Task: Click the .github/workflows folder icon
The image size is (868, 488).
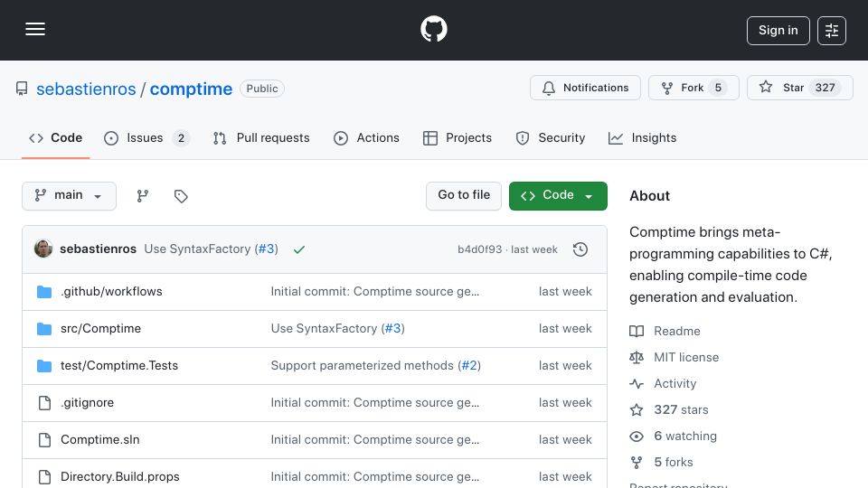Action: point(44,292)
